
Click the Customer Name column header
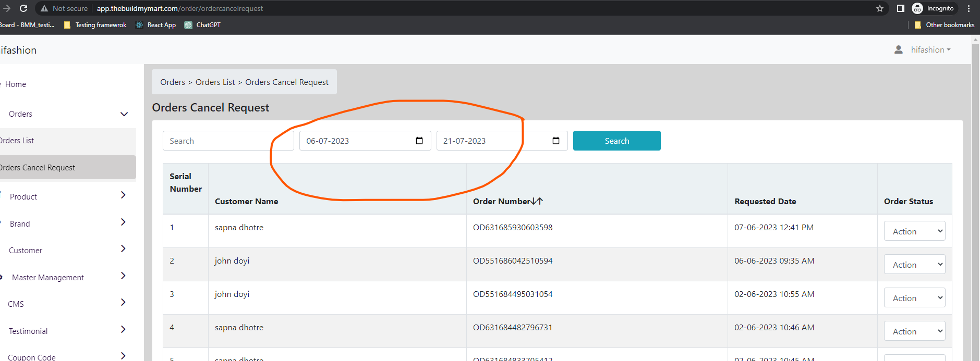(x=246, y=202)
